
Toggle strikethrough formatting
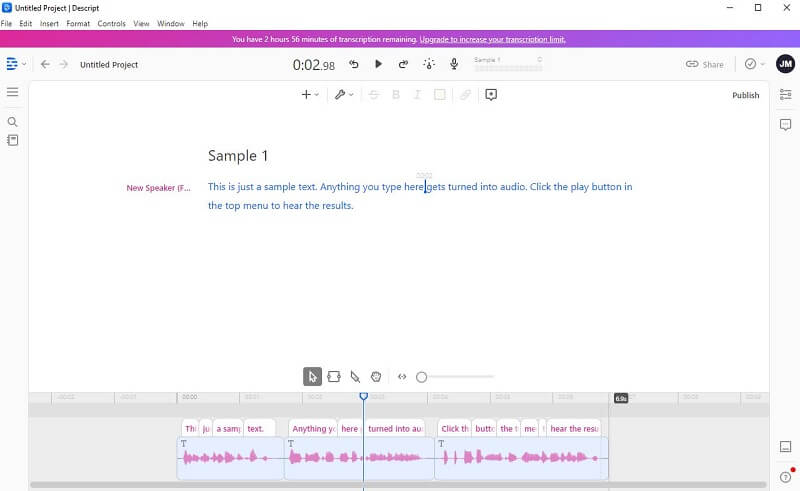point(373,94)
